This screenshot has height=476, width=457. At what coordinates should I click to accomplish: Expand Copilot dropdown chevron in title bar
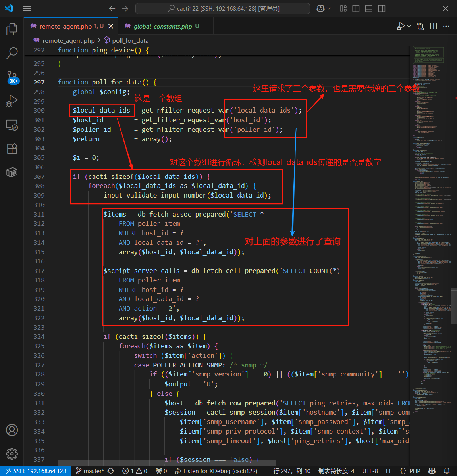pos(328,8)
